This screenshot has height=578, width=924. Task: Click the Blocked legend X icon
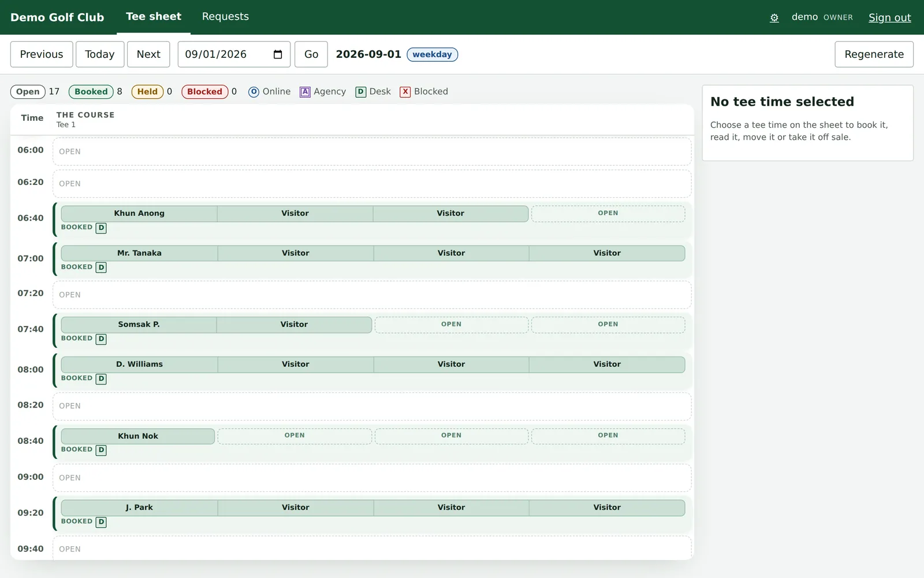pos(405,92)
